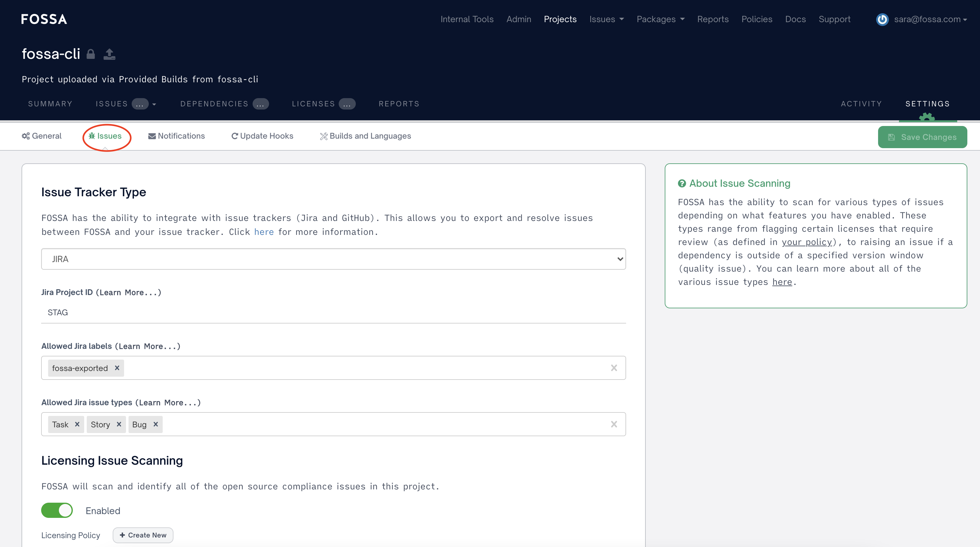Remove the Task issue type tag

tap(77, 424)
